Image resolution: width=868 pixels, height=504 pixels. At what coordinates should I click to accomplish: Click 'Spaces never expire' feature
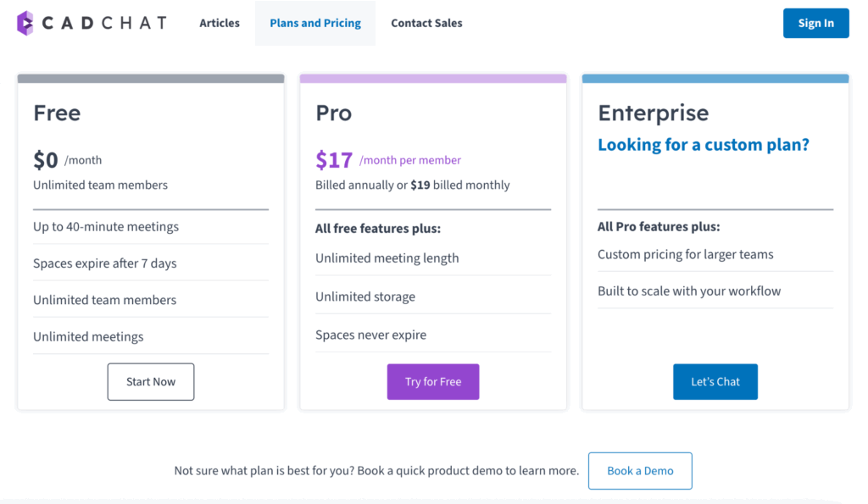pyautogui.click(x=371, y=335)
